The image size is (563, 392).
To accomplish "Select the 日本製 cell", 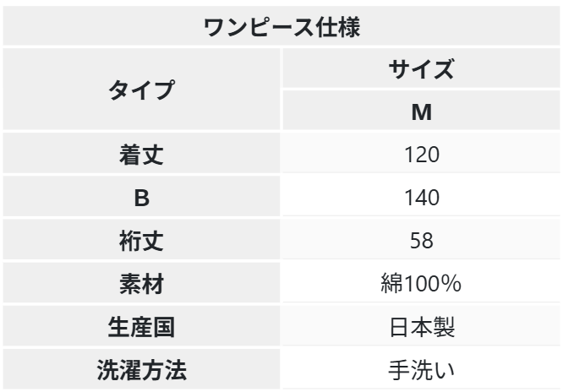I will point(421,327).
